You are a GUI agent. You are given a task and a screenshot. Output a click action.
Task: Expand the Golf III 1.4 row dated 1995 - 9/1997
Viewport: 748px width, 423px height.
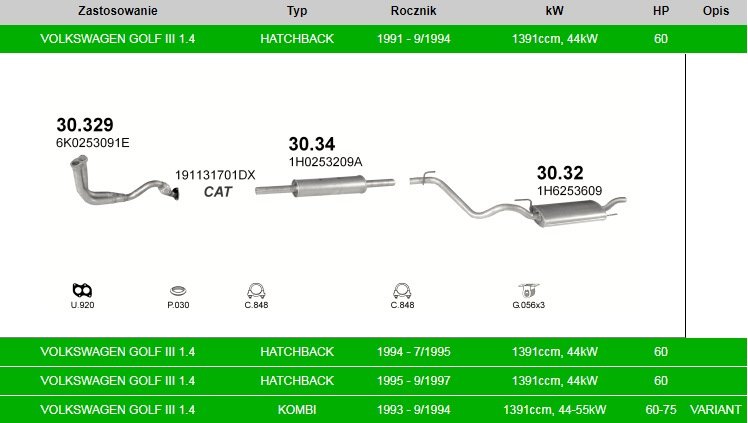(374, 381)
